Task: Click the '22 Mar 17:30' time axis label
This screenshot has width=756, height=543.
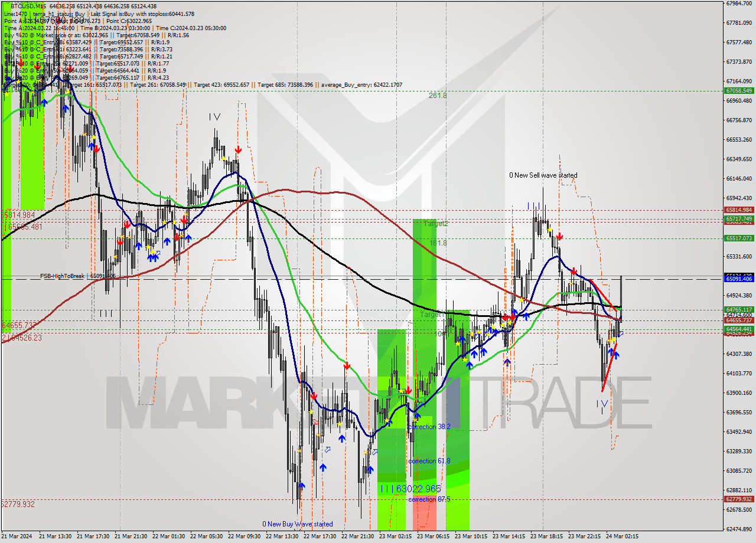Action: point(321,537)
